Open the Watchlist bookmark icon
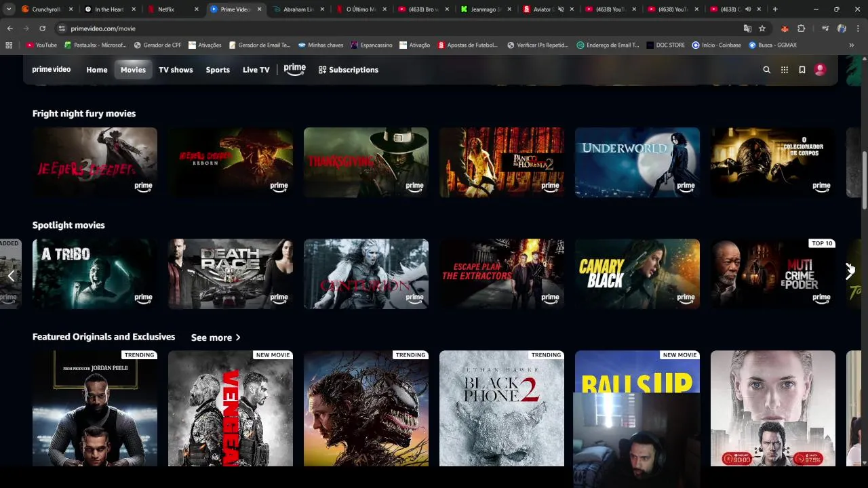Screen dimensions: 868x488 click(x=802, y=70)
